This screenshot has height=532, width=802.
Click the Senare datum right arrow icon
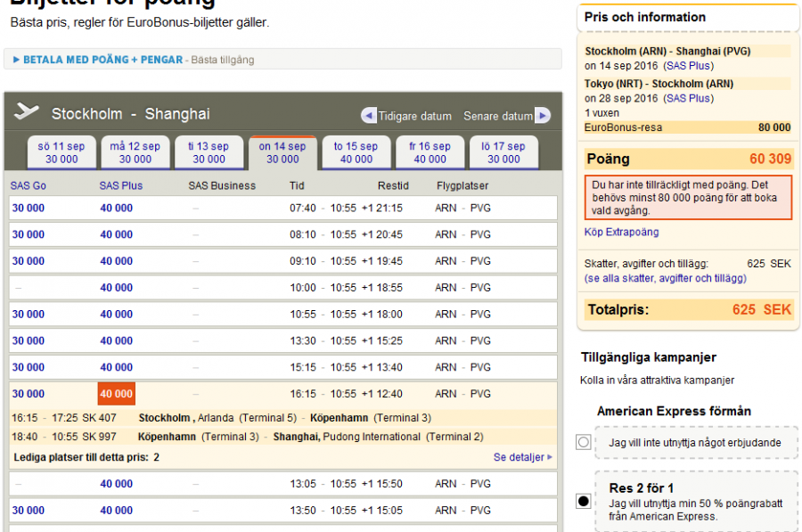(542, 116)
